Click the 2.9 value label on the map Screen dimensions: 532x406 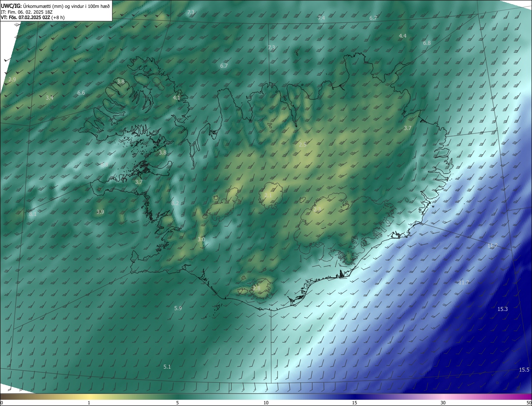12,79
